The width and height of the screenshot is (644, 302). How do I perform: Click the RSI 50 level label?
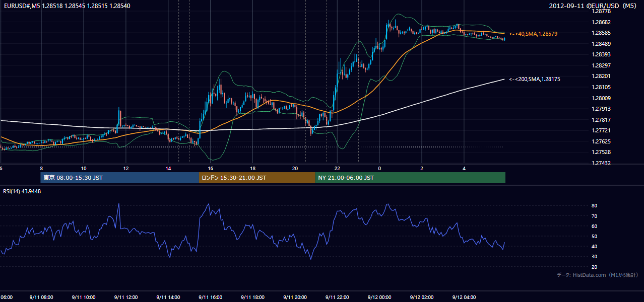pyautogui.click(x=594, y=236)
